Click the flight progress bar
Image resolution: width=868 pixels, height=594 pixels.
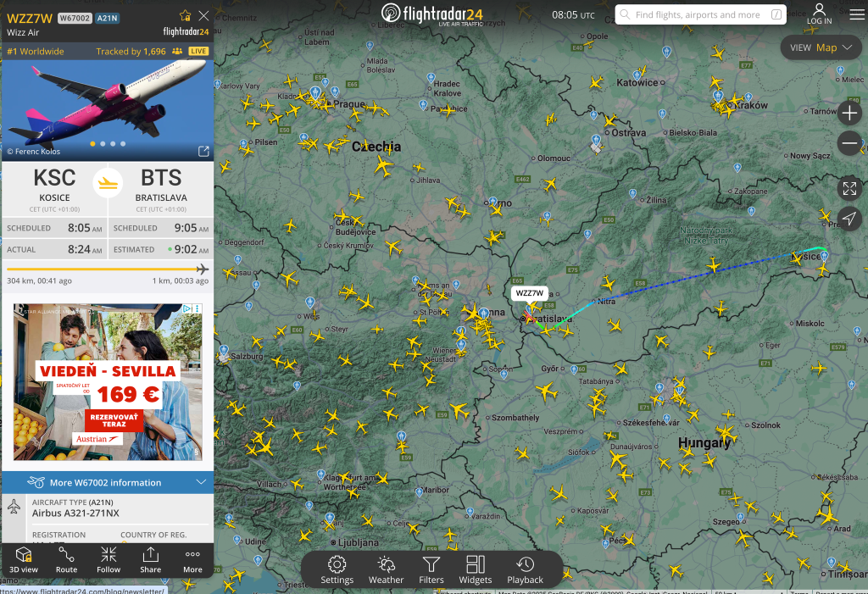[x=108, y=269]
